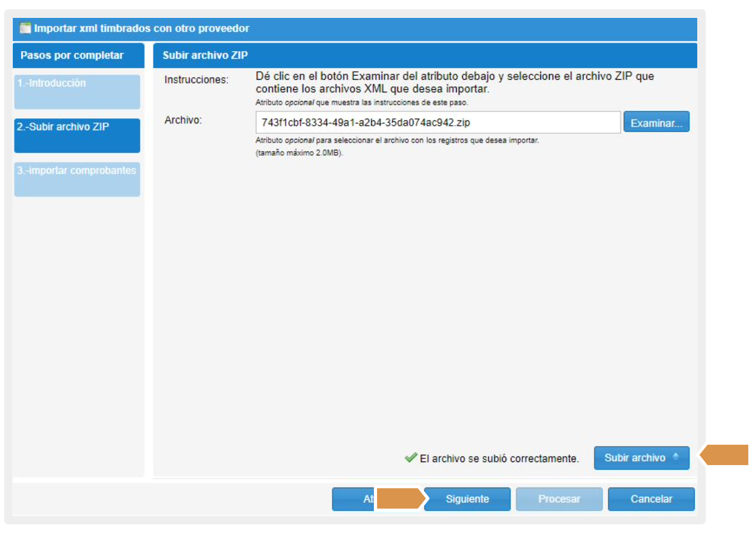
Task: Click the upload arrow icon on Subir archivo
Action: [x=676, y=457]
